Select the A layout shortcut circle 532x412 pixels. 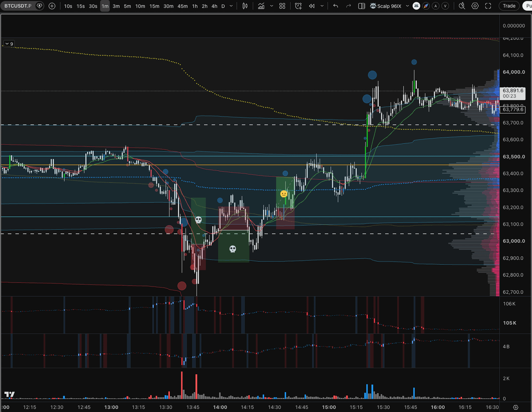tap(436, 6)
